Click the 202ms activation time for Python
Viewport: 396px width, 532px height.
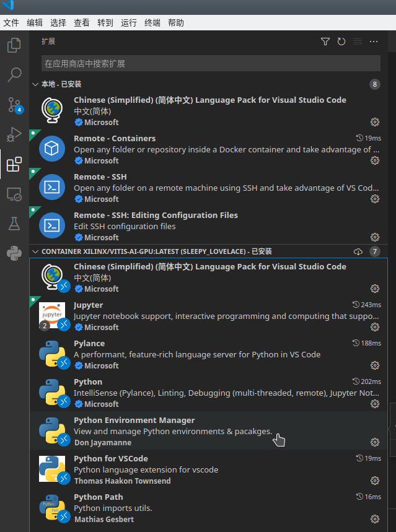point(367,382)
